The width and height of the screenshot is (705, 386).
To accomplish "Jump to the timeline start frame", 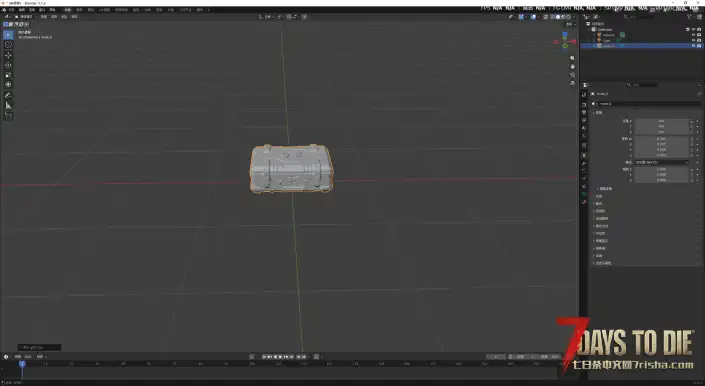I will tap(264, 356).
